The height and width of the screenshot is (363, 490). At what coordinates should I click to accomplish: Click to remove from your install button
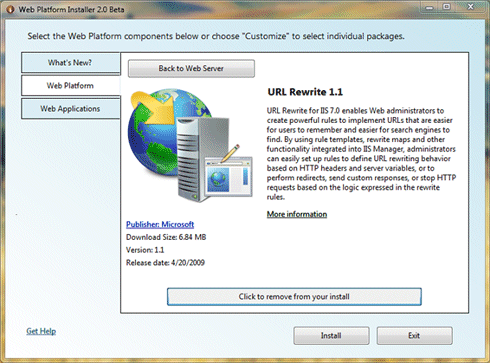click(294, 297)
